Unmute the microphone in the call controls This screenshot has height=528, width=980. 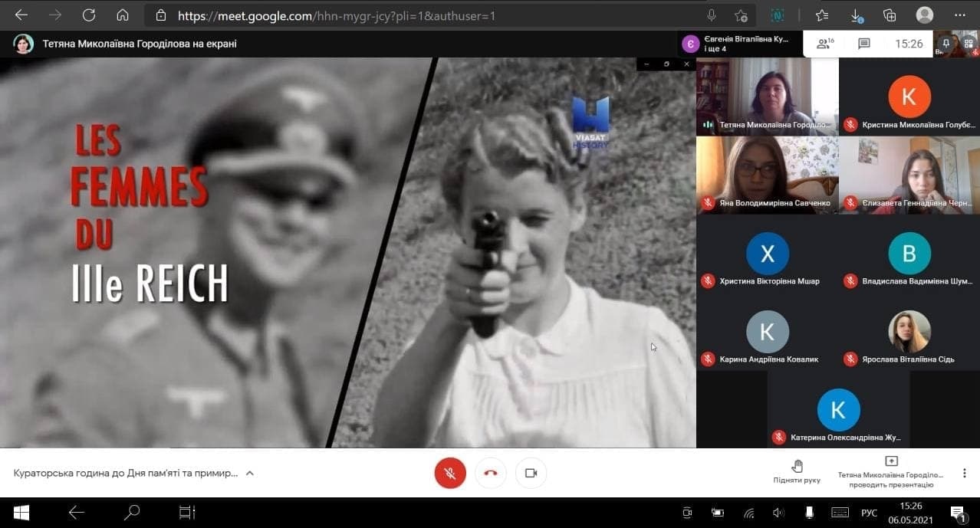click(450, 473)
